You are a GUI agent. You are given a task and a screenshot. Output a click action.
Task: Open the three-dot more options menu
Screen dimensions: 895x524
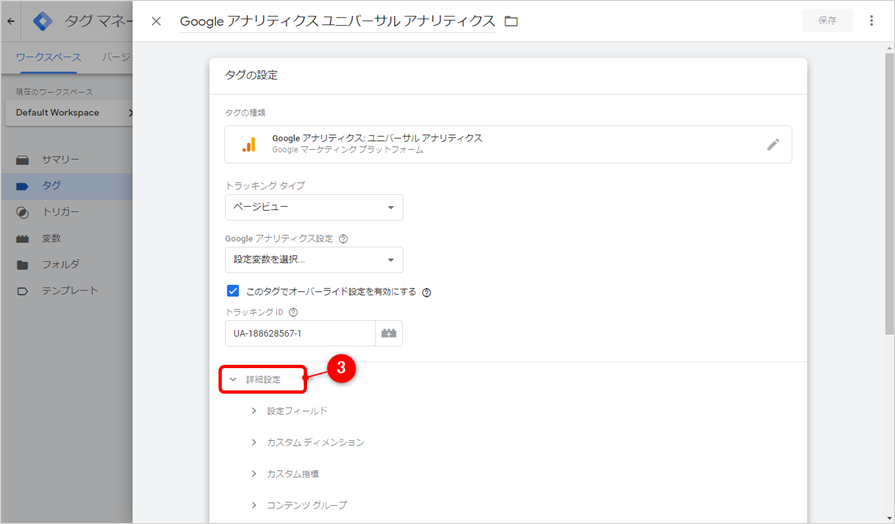pos(871,21)
